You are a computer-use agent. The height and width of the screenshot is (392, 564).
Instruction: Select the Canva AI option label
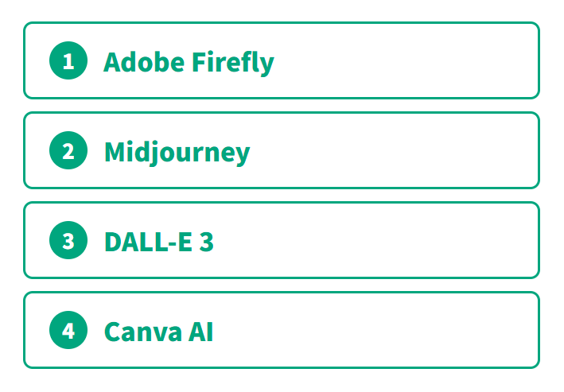point(158,331)
